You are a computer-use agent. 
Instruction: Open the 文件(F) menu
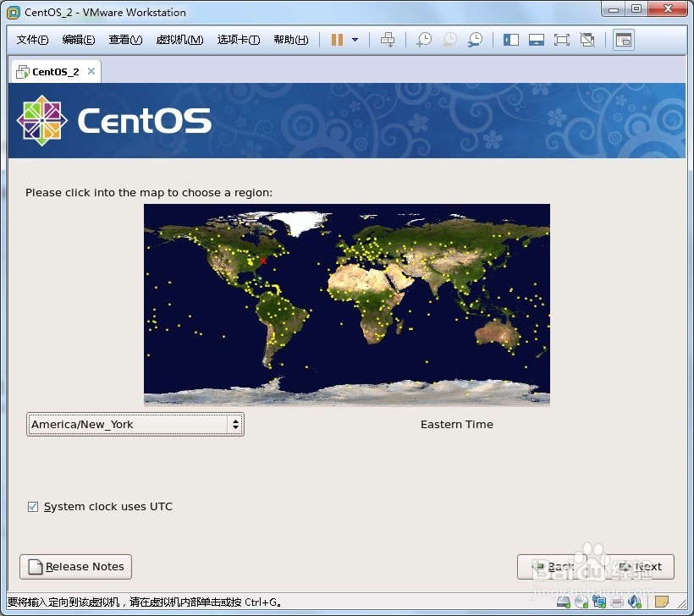(x=32, y=40)
